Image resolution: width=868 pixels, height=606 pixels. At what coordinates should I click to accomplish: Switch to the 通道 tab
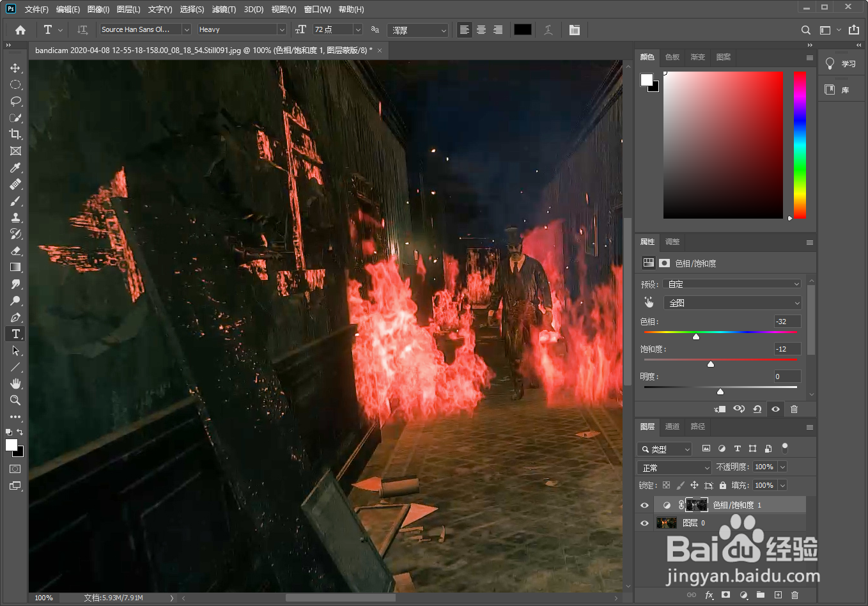tap(672, 426)
